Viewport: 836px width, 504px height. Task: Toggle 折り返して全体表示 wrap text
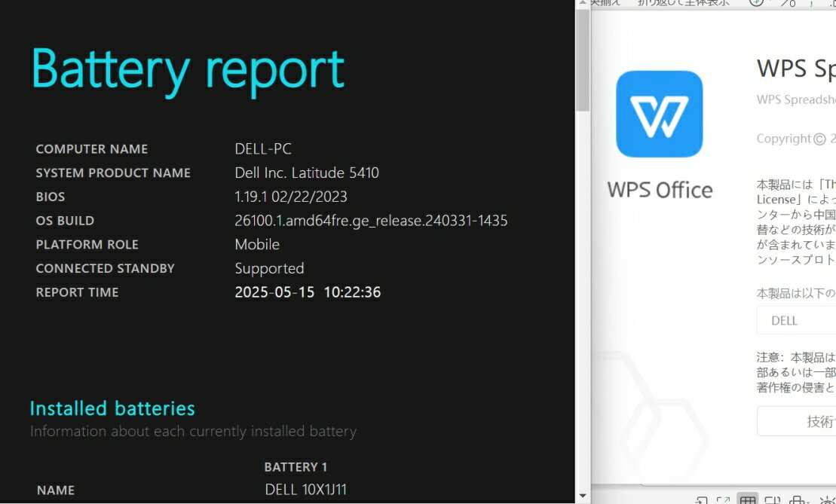click(x=683, y=3)
